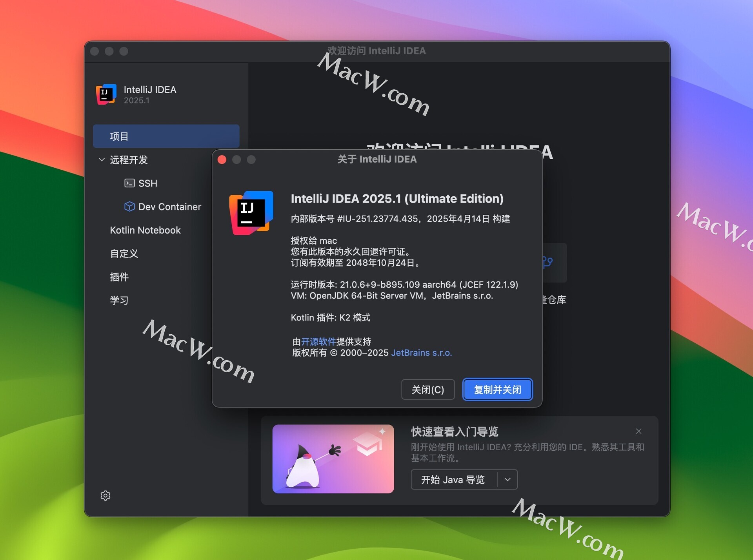Click the build number #IU-251.23774.435 text
753x560 pixels.
pos(377,219)
